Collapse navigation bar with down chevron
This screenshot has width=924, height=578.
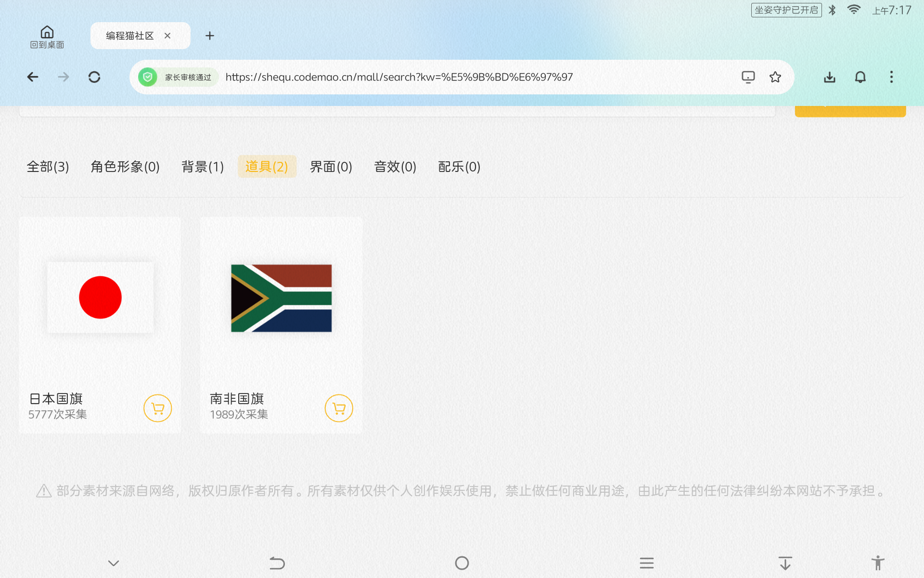pos(114,563)
